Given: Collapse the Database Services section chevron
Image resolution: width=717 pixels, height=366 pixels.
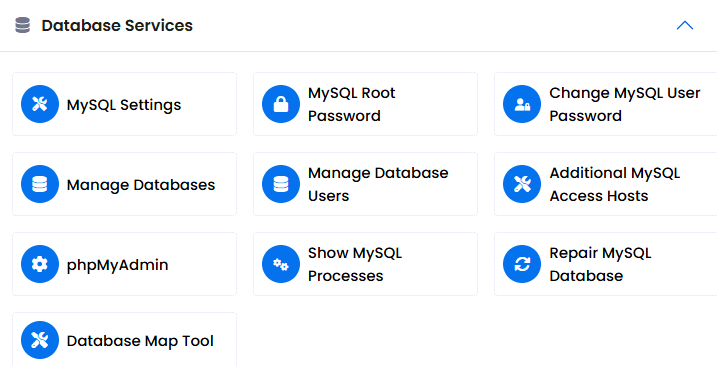Looking at the screenshot, I should tap(685, 25).
